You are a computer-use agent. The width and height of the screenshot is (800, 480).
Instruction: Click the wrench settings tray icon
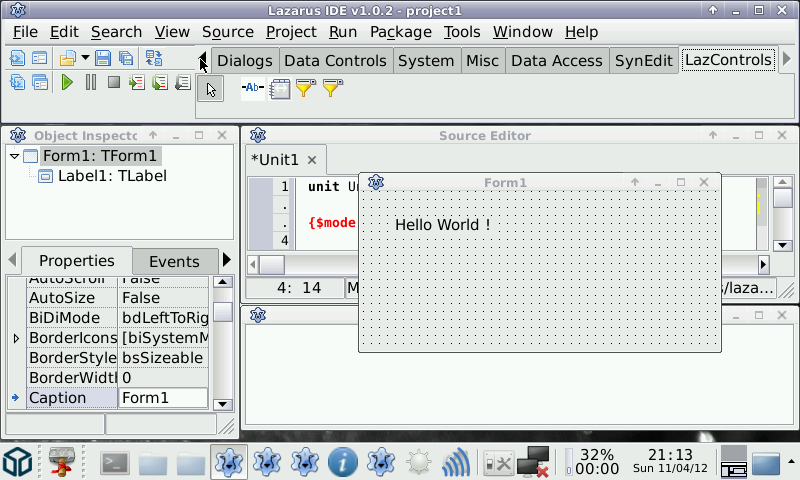tap(498, 463)
